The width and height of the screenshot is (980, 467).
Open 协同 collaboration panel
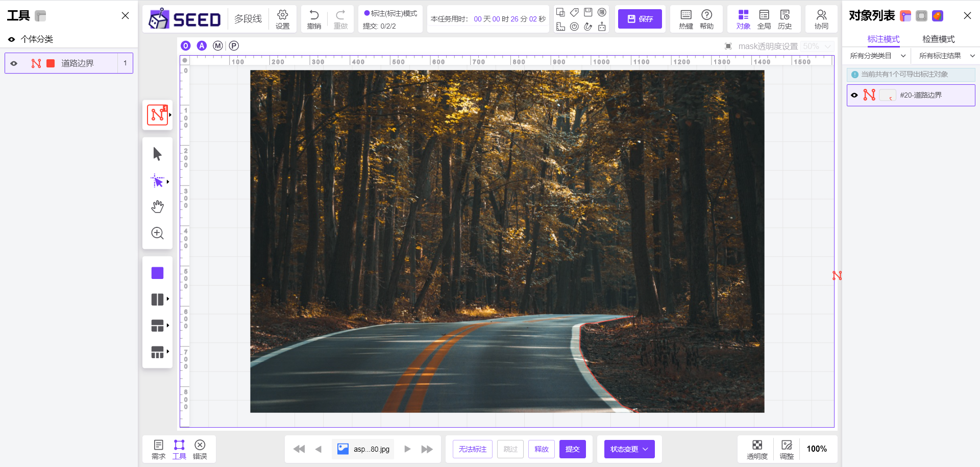pos(821,19)
